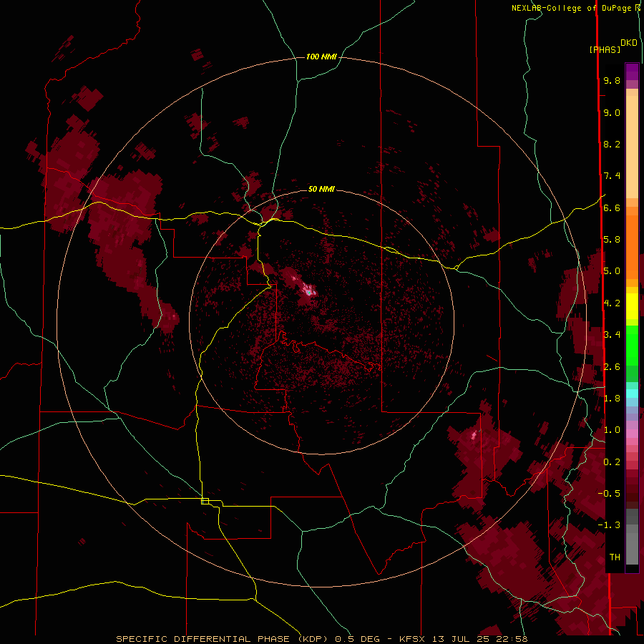Click the "100 NMI" range ring label
644x644 pixels.
(x=321, y=57)
